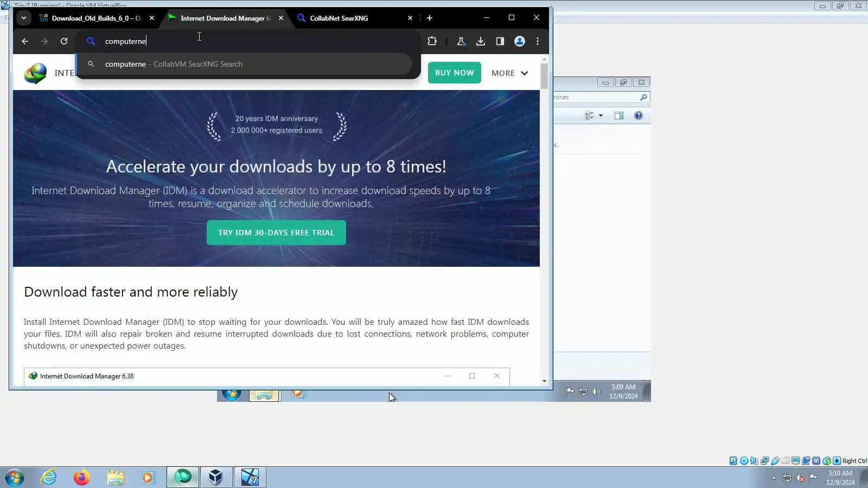The width and height of the screenshot is (868, 488).
Task: Click the VM guest Action Center flag icon
Action: coord(570,391)
